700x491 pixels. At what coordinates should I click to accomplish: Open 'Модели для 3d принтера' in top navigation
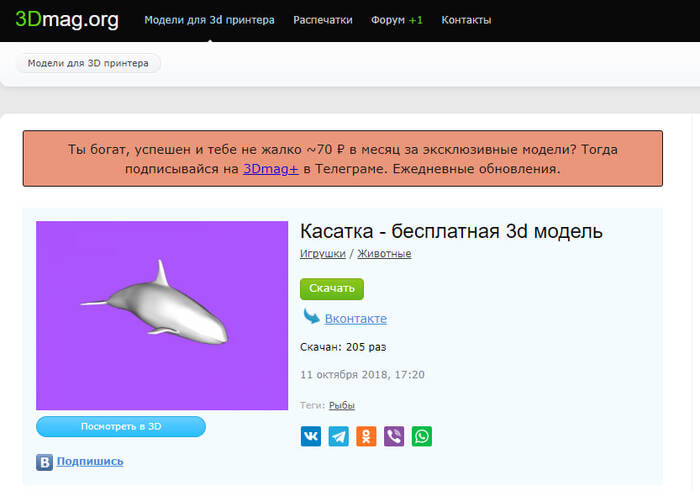209,21
